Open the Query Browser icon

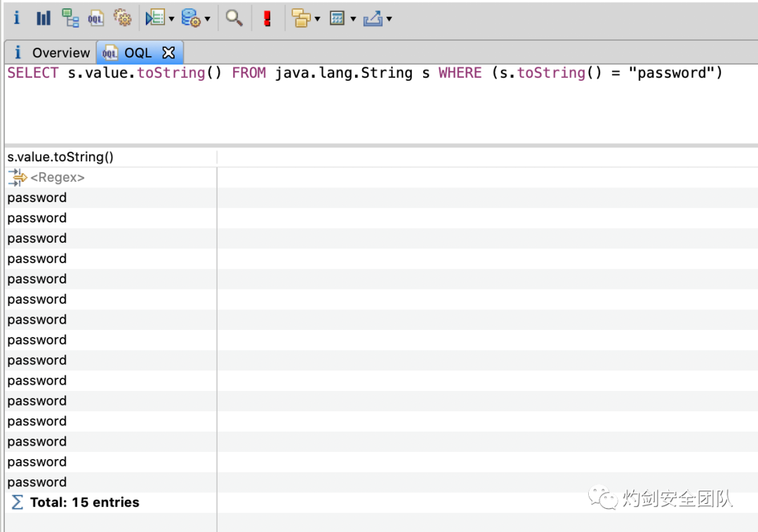pyautogui.click(x=190, y=18)
